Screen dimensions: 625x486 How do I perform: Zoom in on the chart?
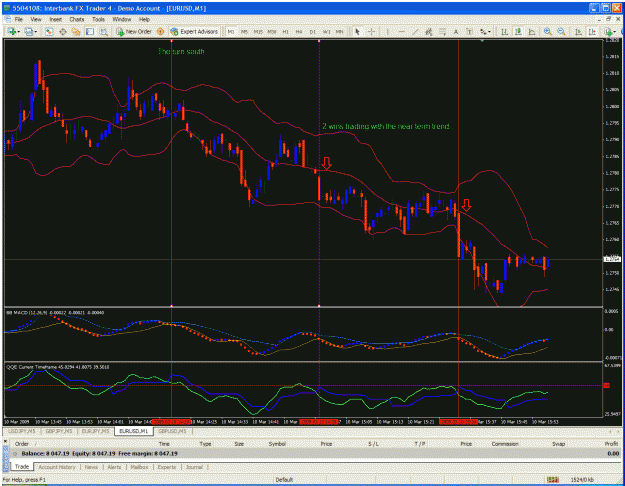pos(548,31)
